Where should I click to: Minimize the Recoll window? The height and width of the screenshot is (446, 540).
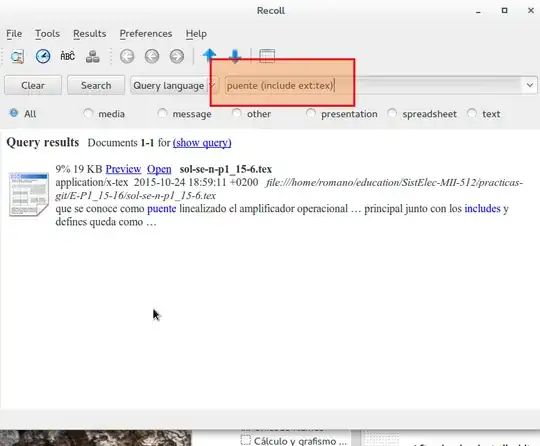click(478, 12)
